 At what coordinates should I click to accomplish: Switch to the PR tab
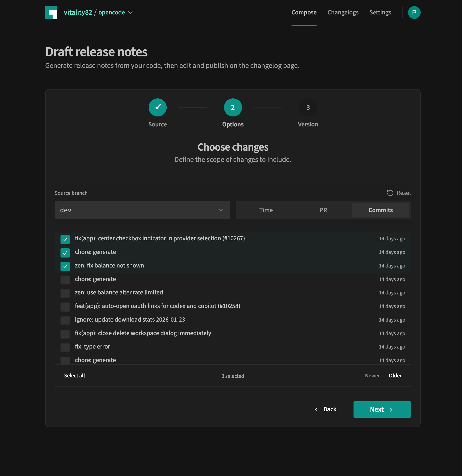323,210
